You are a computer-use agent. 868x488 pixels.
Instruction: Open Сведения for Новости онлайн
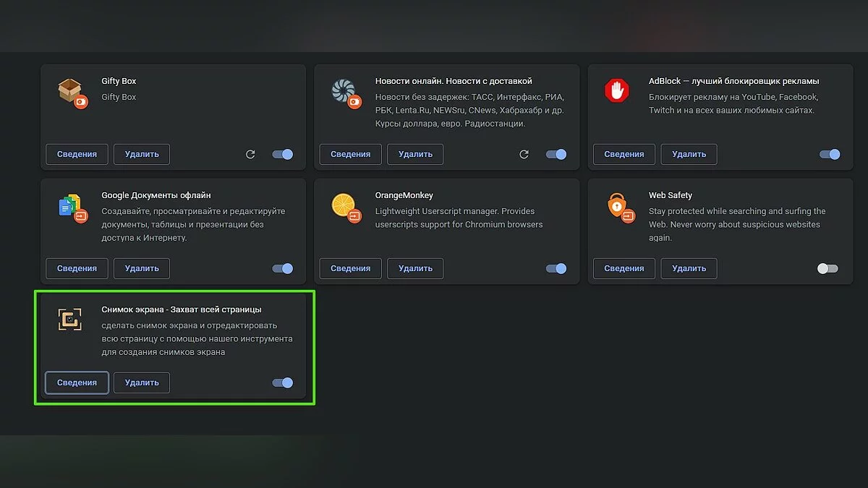tap(351, 154)
